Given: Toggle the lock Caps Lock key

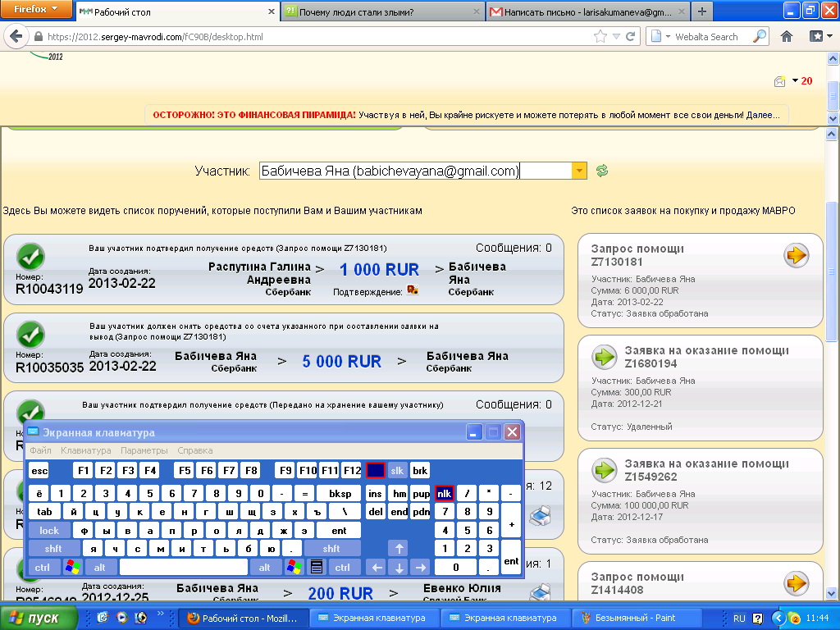Looking at the screenshot, I should [49, 531].
